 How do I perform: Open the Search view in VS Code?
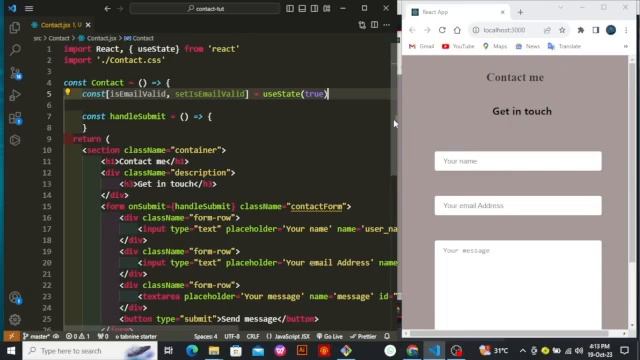[15, 50]
